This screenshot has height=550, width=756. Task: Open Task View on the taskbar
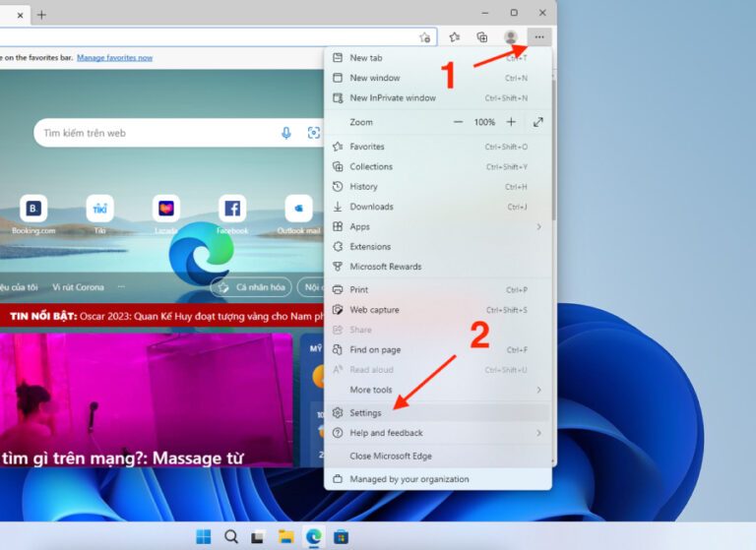click(x=259, y=536)
